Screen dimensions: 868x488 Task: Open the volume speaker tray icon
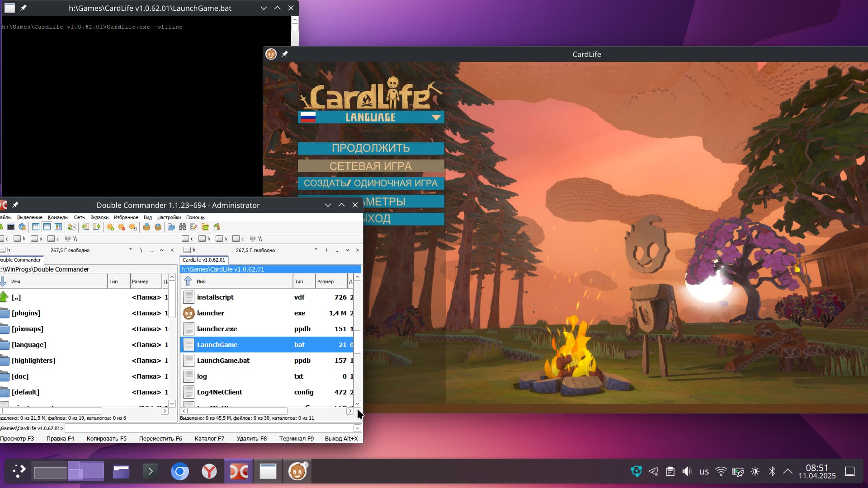point(687,471)
